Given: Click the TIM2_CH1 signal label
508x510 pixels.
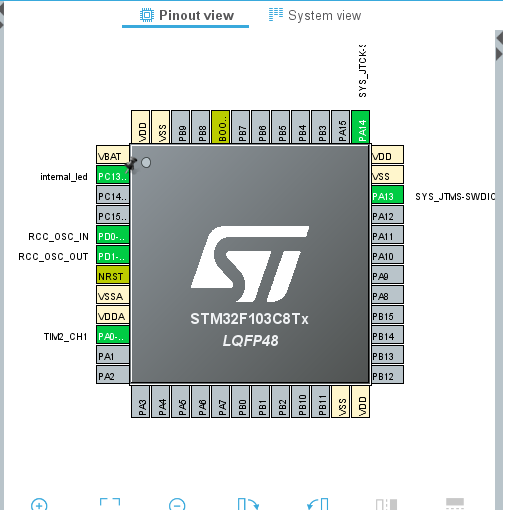Looking at the screenshot, I should (65, 337).
